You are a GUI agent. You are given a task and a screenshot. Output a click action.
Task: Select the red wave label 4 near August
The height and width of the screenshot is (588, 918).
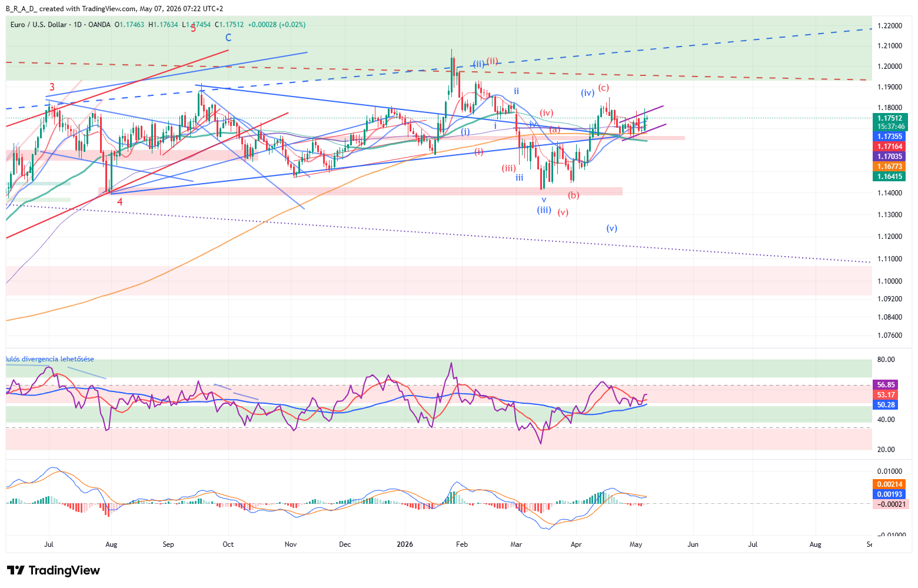[120, 202]
